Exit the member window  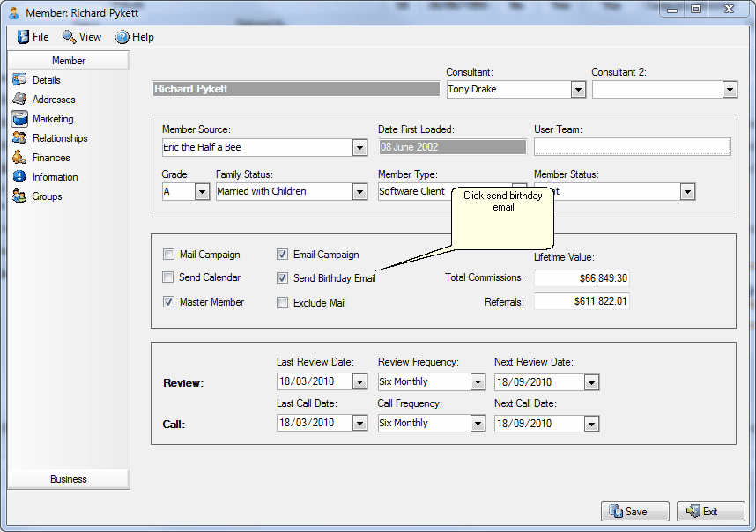(x=711, y=511)
